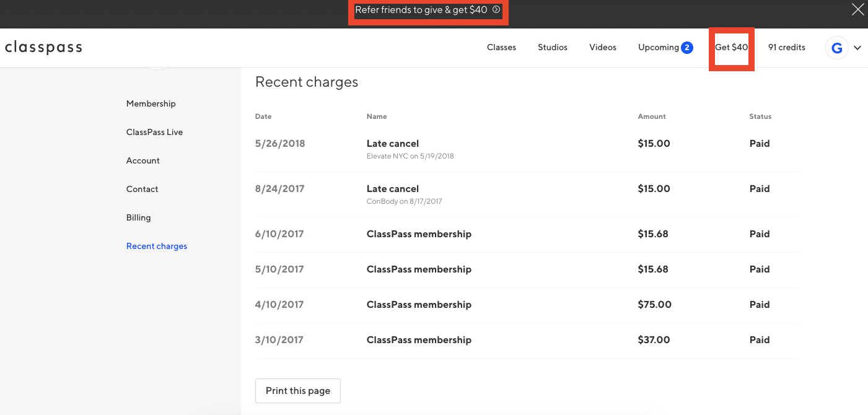
Task: Click the date 8/24/2017
Action: tap(280, 189)
